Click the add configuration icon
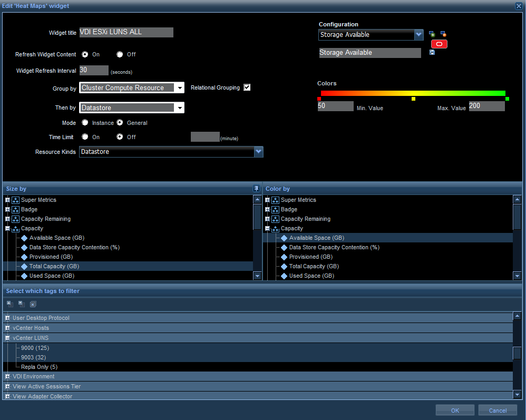The width and height of the screenshot is (526, 420). coord(432,34)
